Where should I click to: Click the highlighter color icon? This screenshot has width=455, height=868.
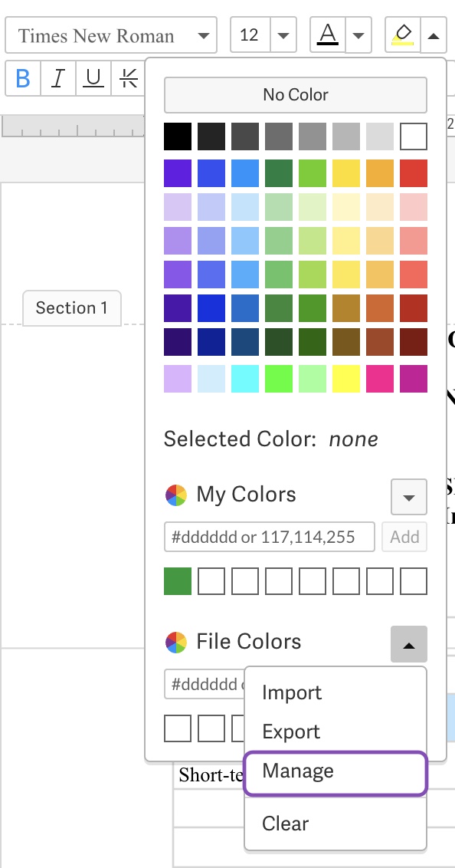click(x=403, y=35)
